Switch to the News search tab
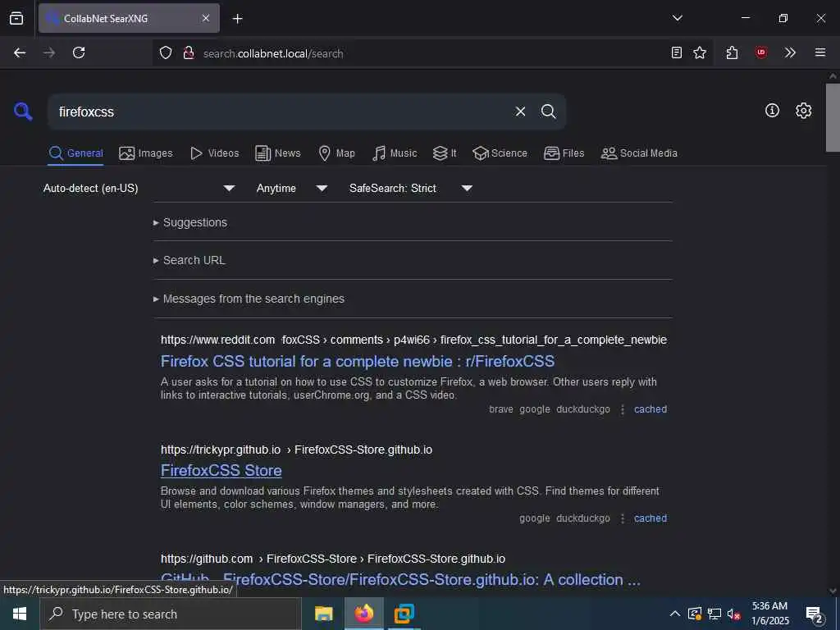Screen dimensions: 840x630 coord(277,153)
